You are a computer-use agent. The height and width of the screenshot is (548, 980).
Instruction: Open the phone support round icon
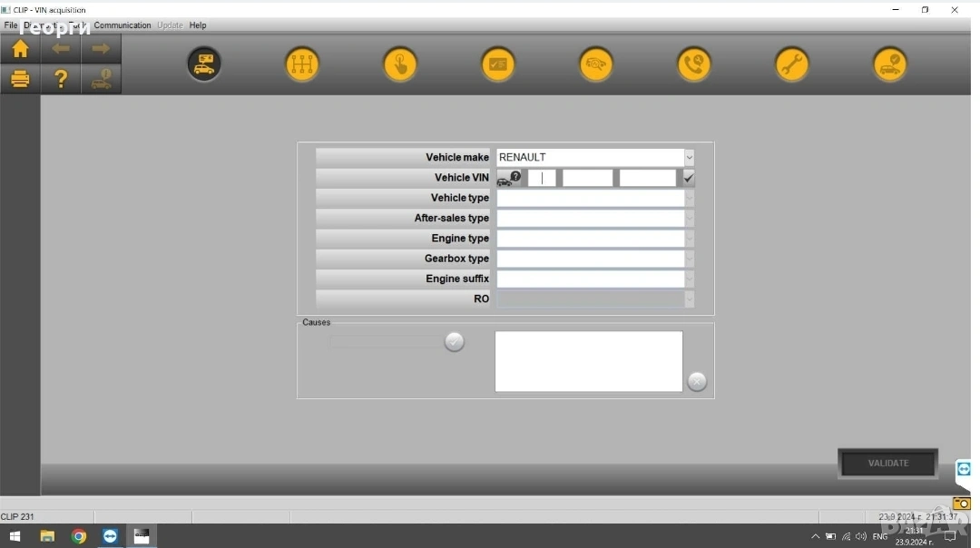pyautogui.click(x=694, y=64)
